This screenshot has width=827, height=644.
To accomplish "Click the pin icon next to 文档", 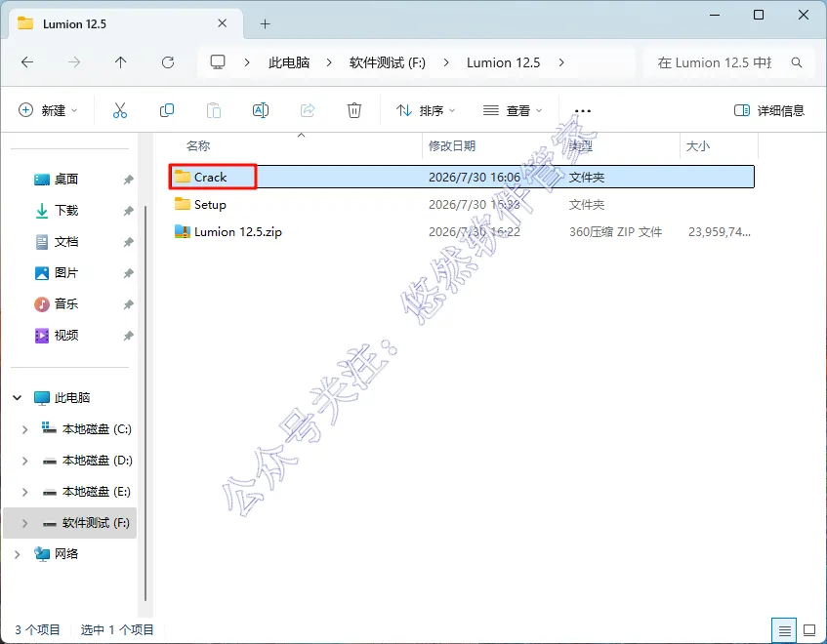I will point(128,242).
